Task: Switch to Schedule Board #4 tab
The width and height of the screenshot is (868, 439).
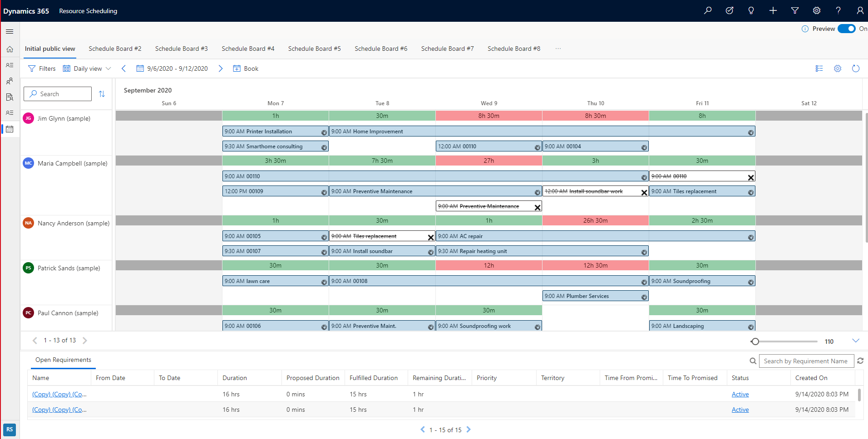Action: (248, 49)
